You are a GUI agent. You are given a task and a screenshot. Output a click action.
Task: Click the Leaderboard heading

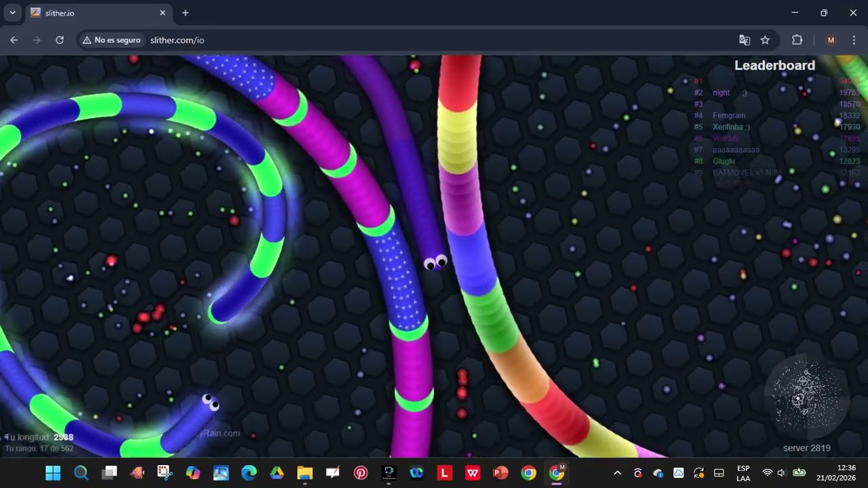tap(774, 65)
